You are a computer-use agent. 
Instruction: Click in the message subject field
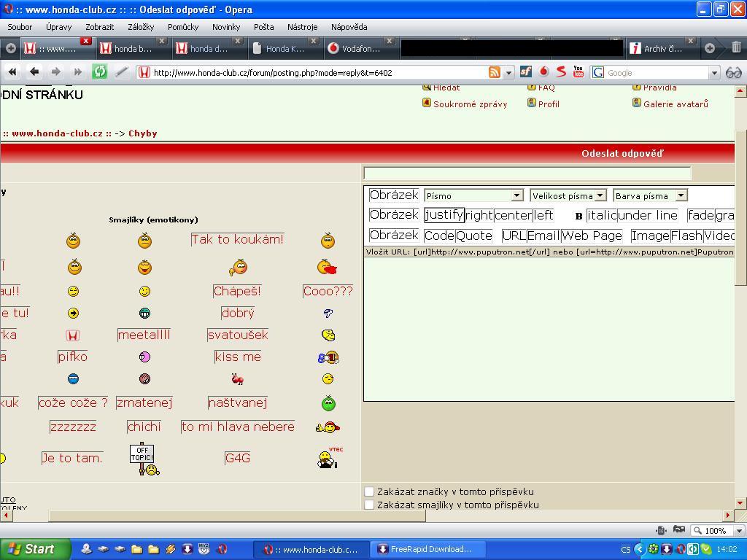pyautogui.click(x=527, y=173)
